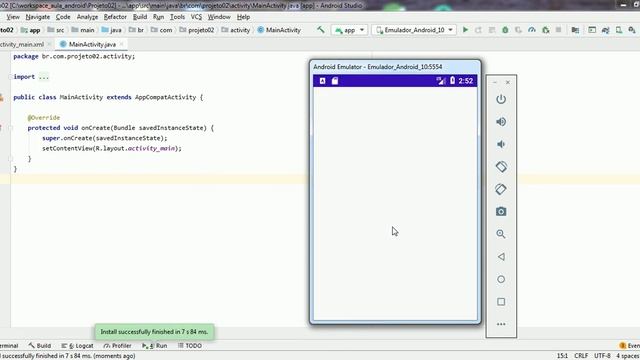
Task: Open AVD Manager icon in toolbar
Action: pos(619,30)
